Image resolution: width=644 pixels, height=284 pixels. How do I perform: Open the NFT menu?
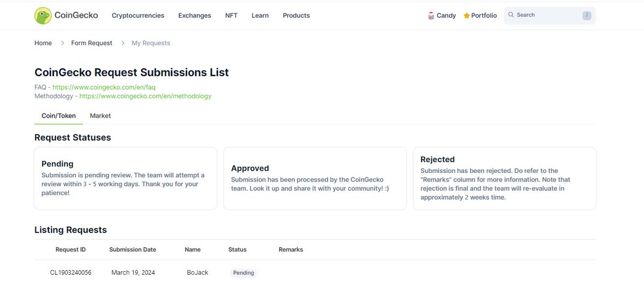[231, 16]
